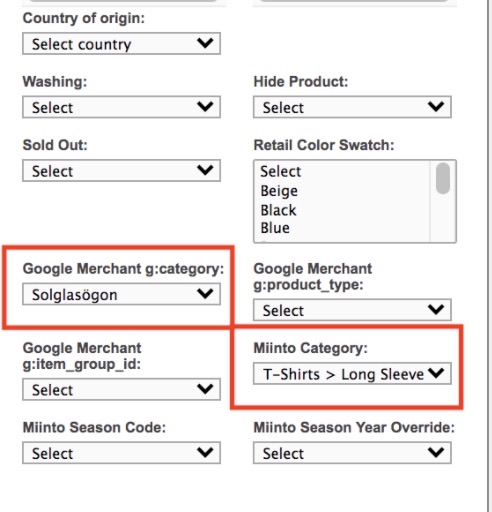This screenshot has height=512, width=492.
Task: Click chevron arrow on Hide Product dropdown
Action: [x=436, y=107]
